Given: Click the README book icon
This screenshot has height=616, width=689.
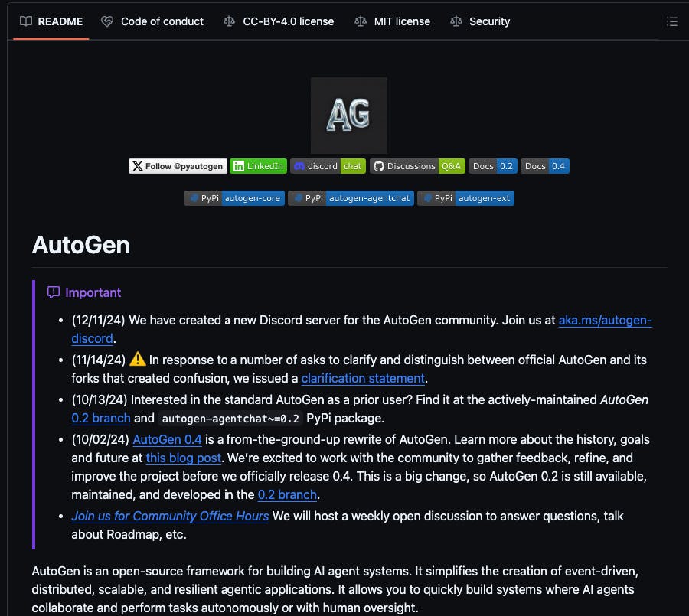Looking at the screenshot, I should pyautogui.click(x=26, y=21).
